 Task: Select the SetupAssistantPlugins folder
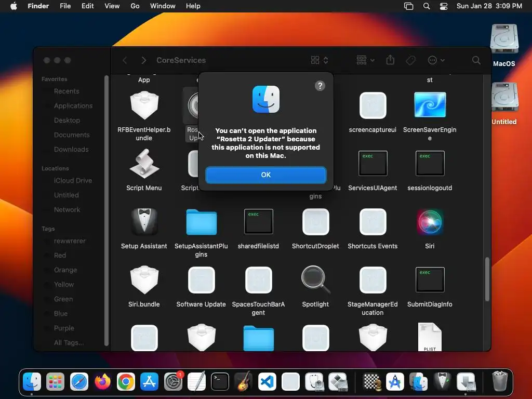coord(201,222)
